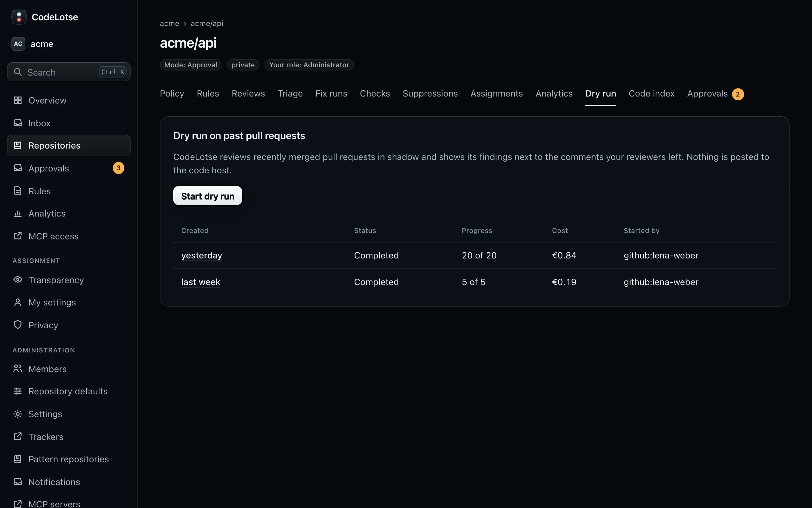Click the private visibility pill

click(243, 65)
